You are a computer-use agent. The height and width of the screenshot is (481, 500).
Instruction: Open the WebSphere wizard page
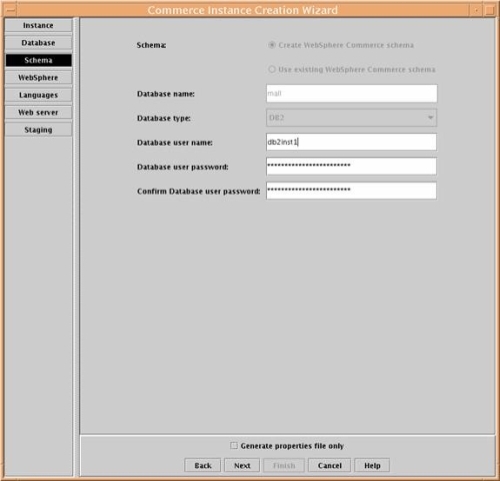click(38, 78)
